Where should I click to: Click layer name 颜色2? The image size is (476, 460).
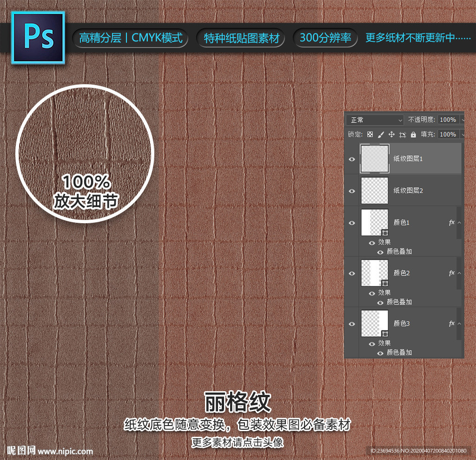(401, 273)
